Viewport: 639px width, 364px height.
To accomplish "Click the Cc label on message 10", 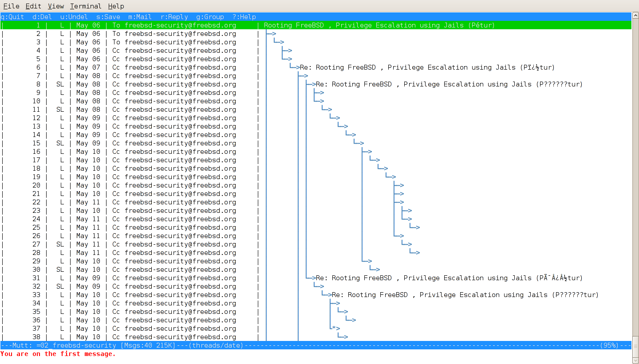I will coord(116,101).
